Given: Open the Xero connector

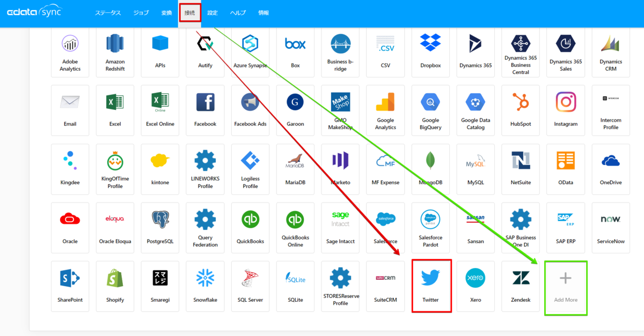Looking at the screenshot, I should [x=476, y=286].
